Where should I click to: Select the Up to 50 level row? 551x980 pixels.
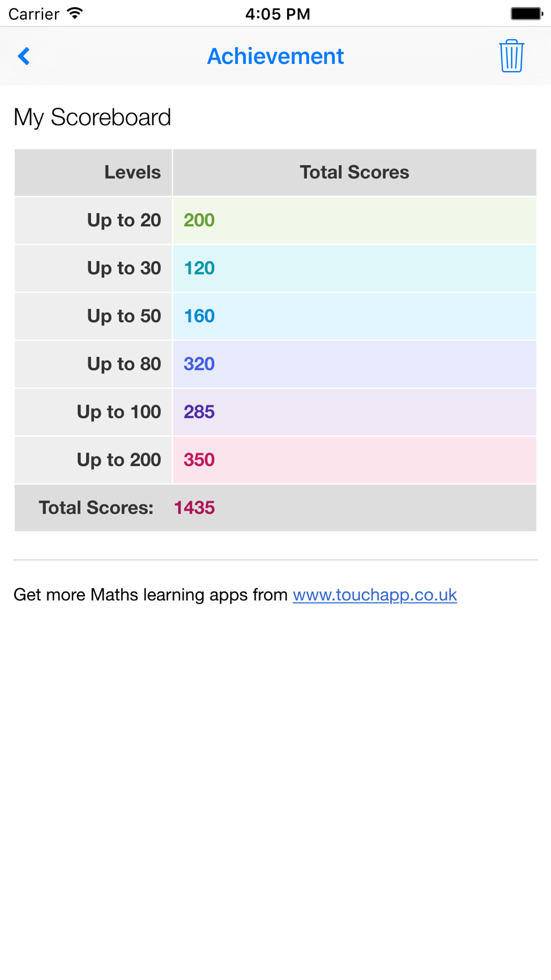tap(123, 316)
